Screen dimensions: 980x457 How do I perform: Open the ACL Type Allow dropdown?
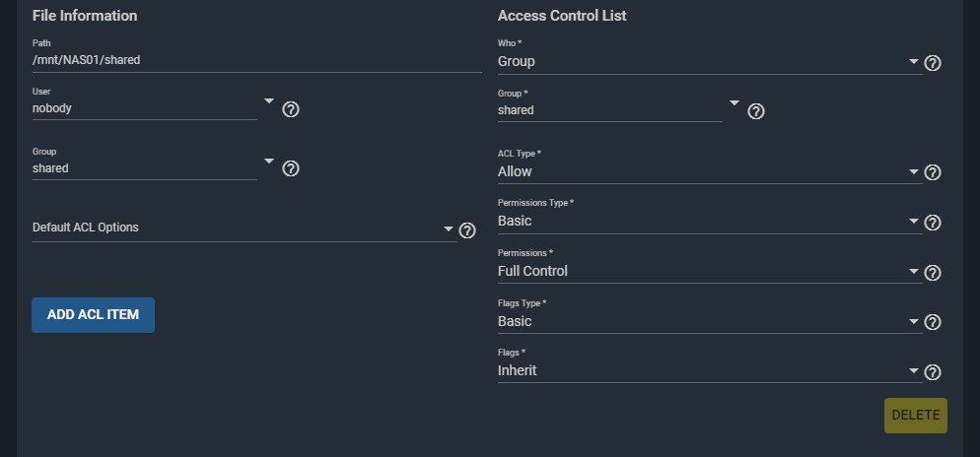[710, 171]
